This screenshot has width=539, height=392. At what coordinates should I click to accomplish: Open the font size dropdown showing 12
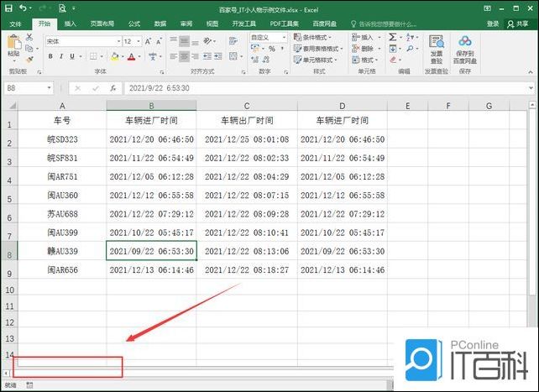[x=139, y=41]
